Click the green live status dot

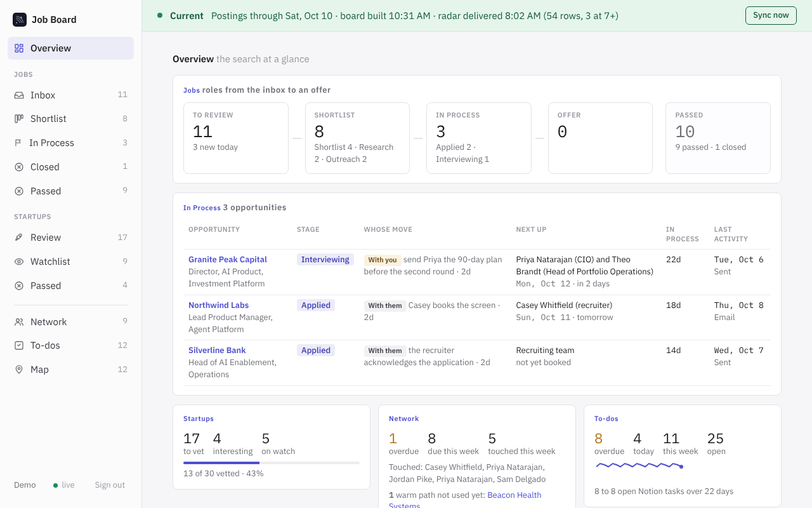56,485
